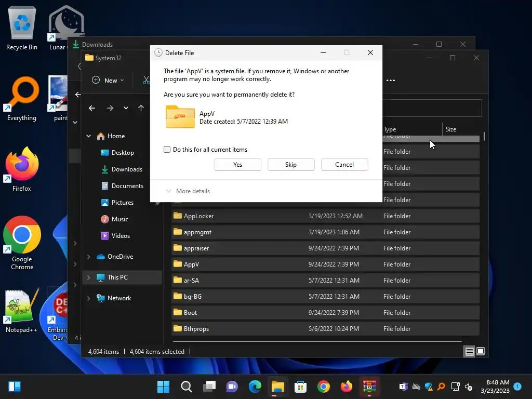Click the search box in System32 window
Image resolution: width=532 pixels, height=399 pixels.
click(432, 108)
